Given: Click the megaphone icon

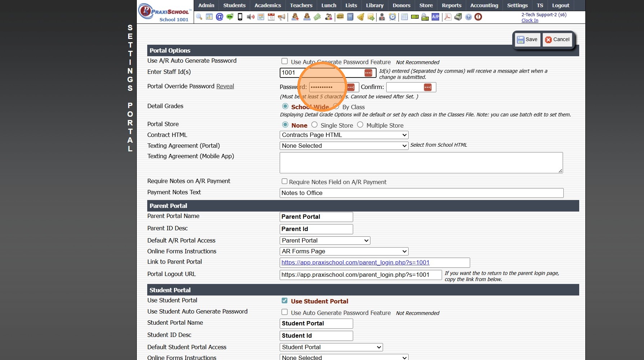Looking at the screenshot, I should pos(282,17).
